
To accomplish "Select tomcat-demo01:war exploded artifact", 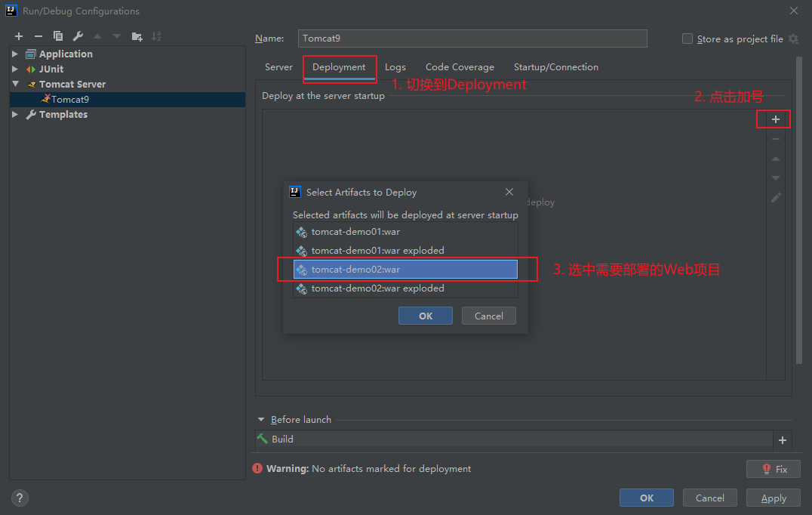I will (x=405, y=251).
